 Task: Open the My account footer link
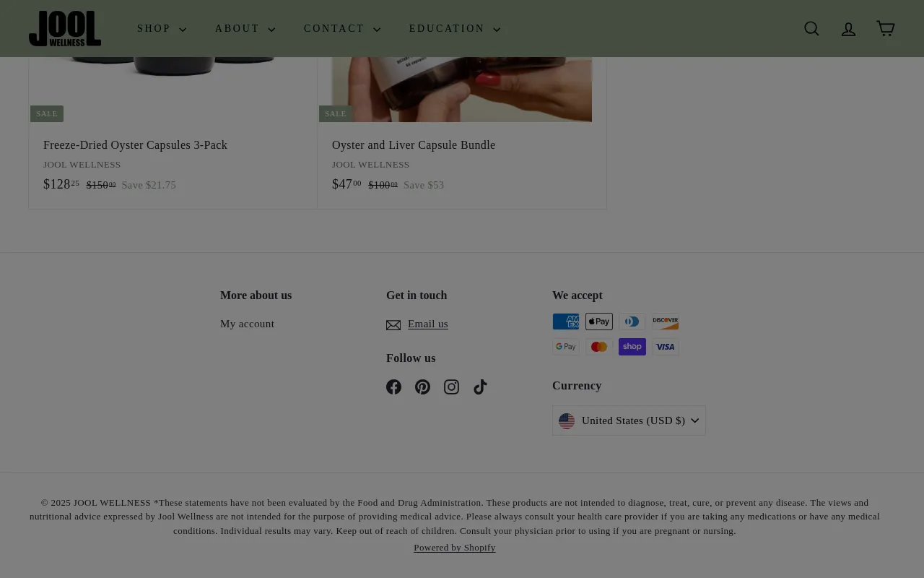coord(247,324)
